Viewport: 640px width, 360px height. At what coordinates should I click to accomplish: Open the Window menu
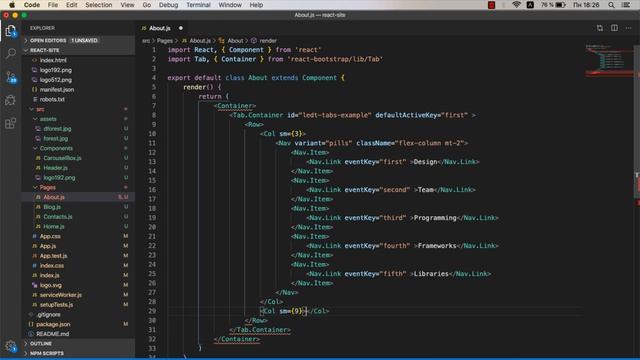(230, 5)
